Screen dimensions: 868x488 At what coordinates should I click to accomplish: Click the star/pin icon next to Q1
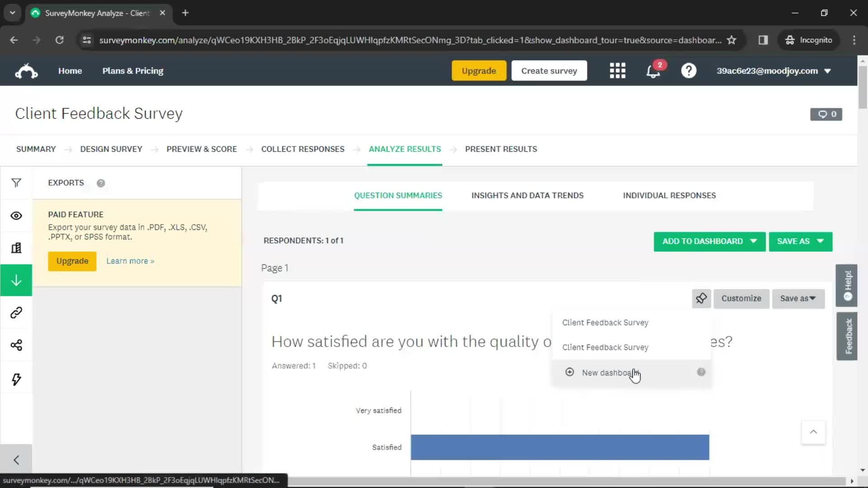(702, 298)
